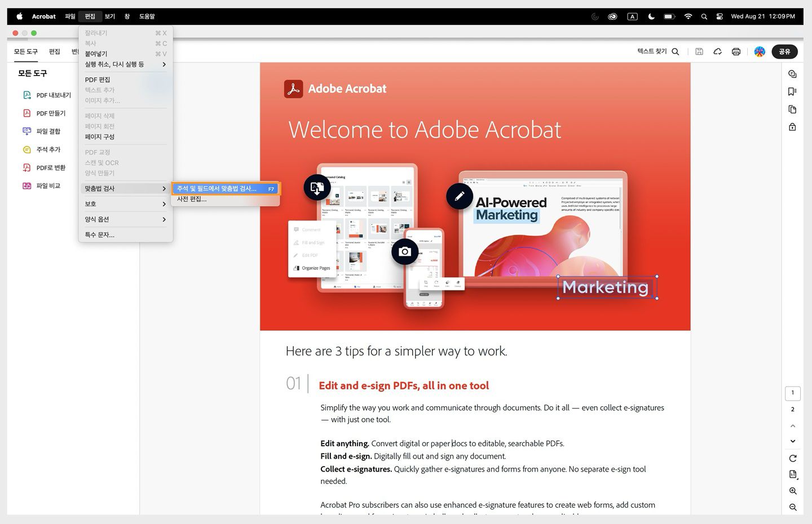The width and height of the screenshot is (812, 524).
Task: Show the comments panel from the right rail
Action: [x=792, y=74]
